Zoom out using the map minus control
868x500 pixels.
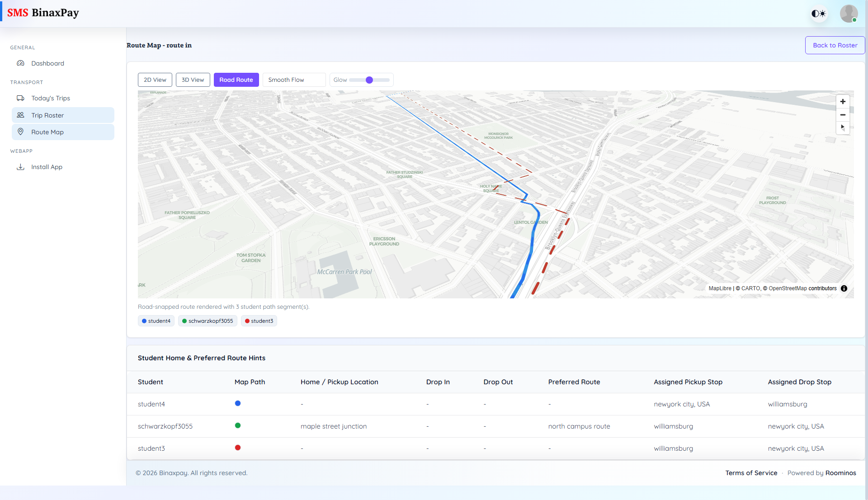tap(843, 115)
